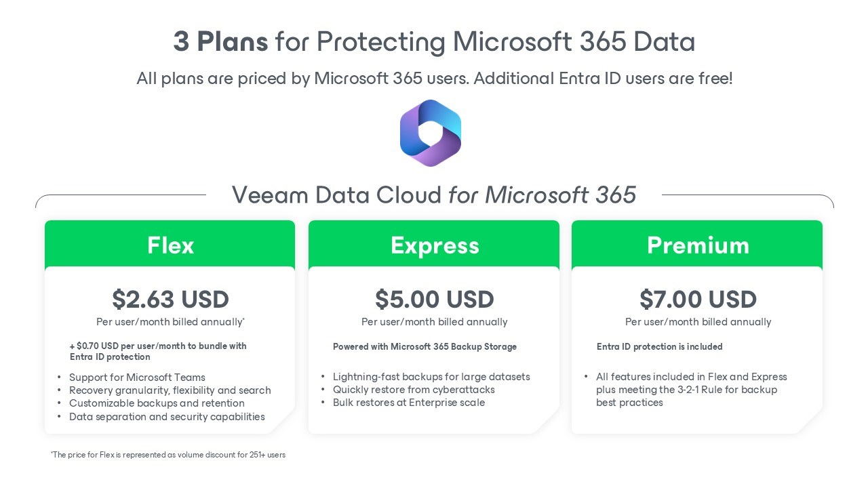Click the $2.63 USD Flex price
Screen dimensions: 868x488
[170, 299]
